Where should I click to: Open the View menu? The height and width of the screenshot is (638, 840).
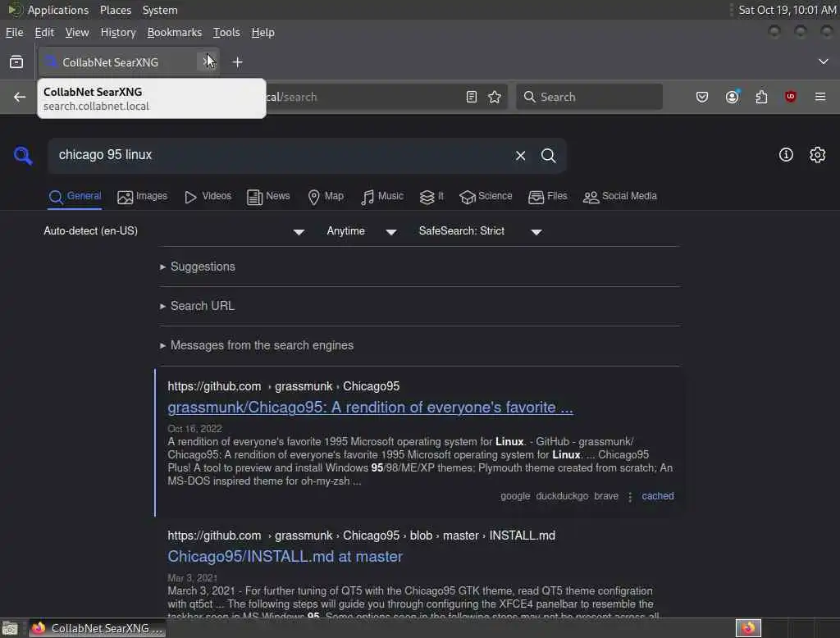pos(77,32)
